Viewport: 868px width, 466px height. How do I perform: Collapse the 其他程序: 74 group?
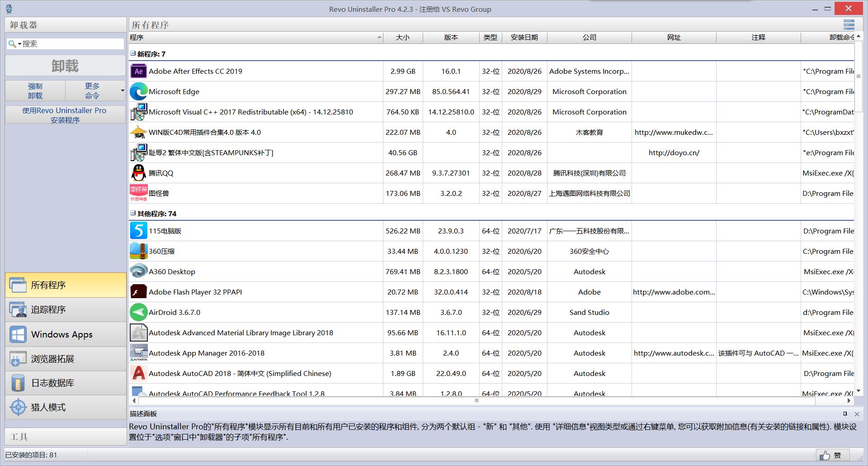(x=133, y=213)
